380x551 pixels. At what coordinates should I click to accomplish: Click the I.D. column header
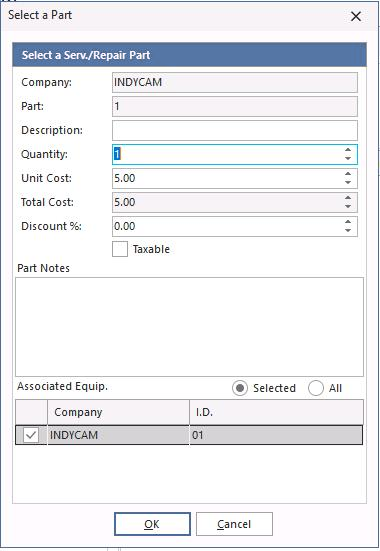276,412
